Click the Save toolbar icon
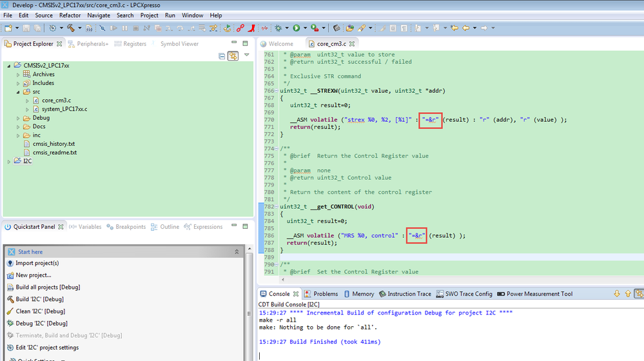This screenshot has height=361, width=644. 26,28
